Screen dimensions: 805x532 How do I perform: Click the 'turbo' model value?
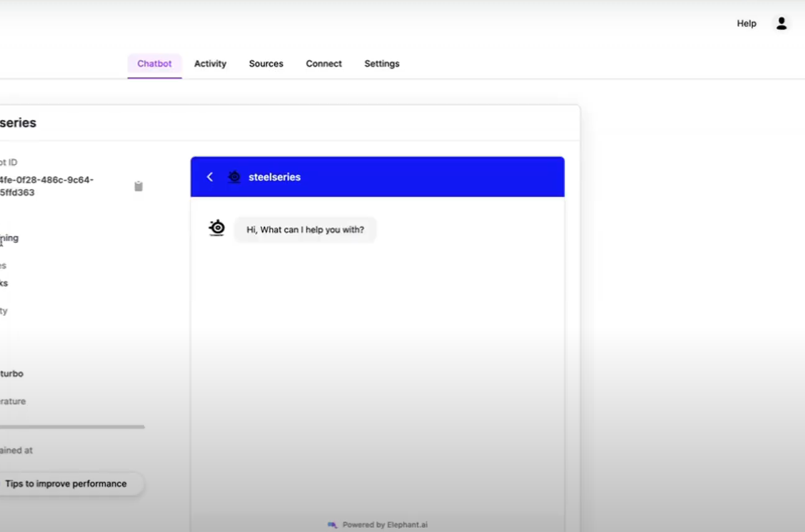pyautogui.click(x=12, y=374)
